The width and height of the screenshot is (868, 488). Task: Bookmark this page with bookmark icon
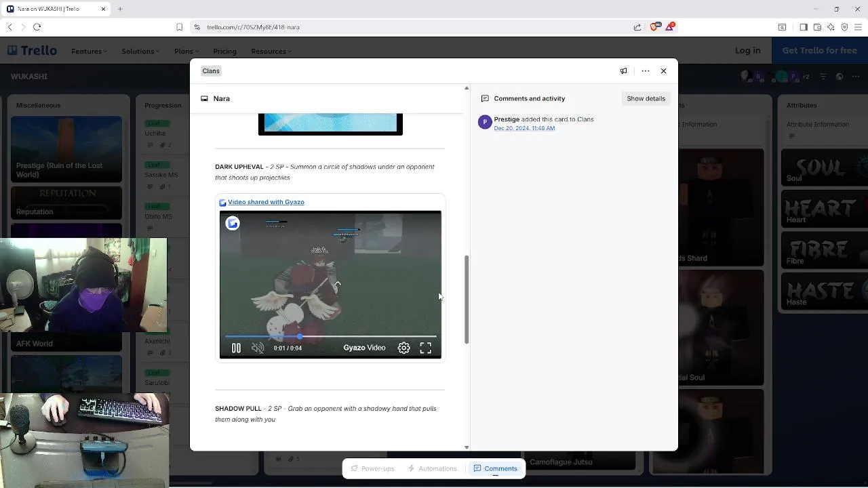point(179,27)
